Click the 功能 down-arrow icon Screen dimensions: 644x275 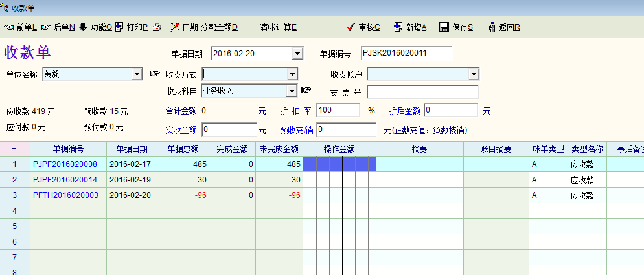83,27
